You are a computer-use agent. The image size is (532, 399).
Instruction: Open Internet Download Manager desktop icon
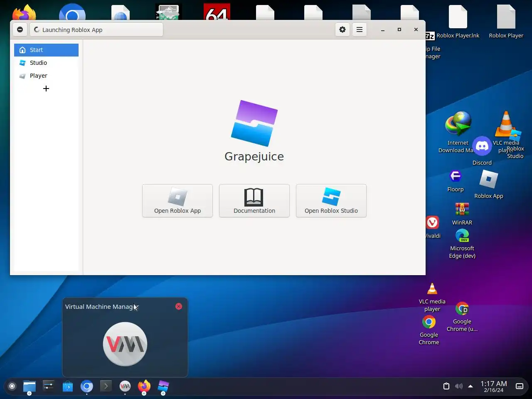(458, 132)
